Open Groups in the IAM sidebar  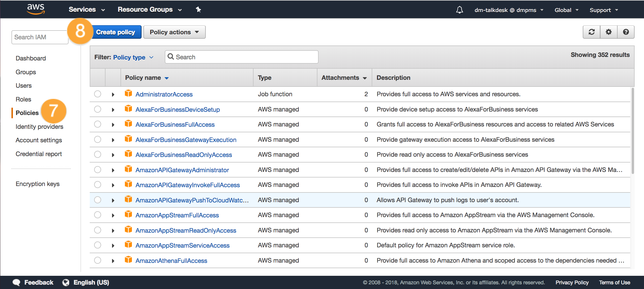click(x=26, y=72)
